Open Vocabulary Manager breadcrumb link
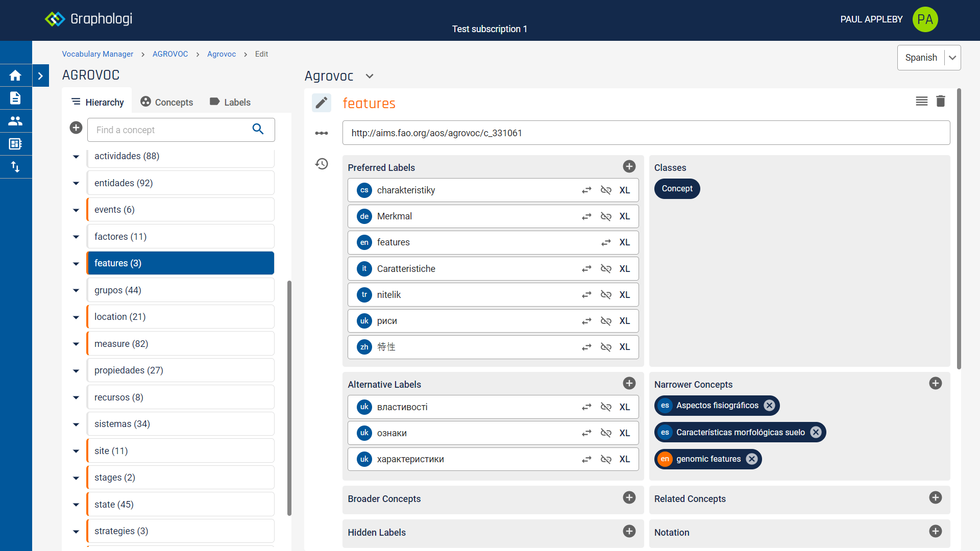 tap(97, 54)
